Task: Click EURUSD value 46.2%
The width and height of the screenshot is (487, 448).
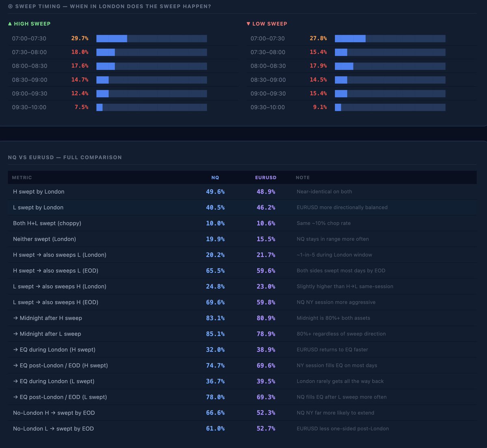Action: 266,208
